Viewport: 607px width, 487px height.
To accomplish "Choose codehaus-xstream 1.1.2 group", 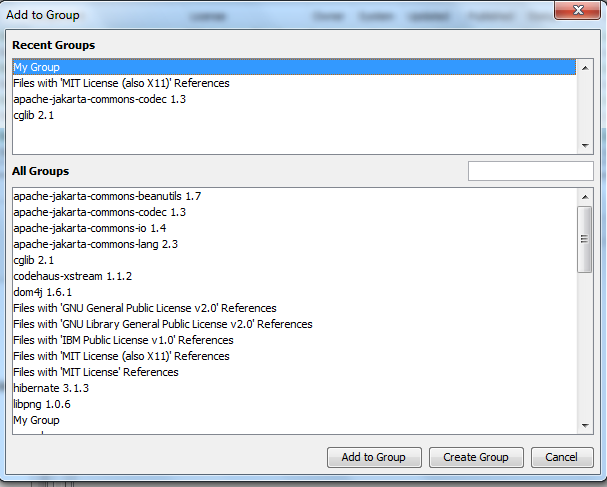I will point(73,276).
